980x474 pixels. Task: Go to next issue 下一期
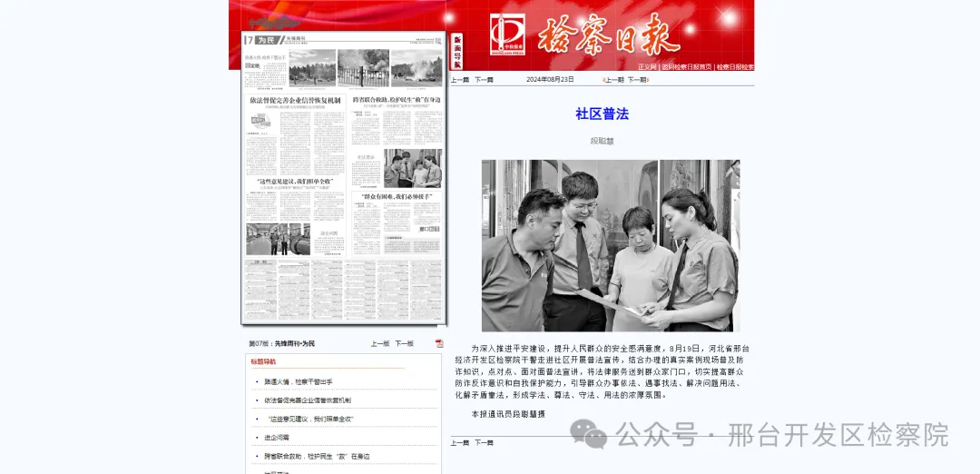[x=637, y=80]
